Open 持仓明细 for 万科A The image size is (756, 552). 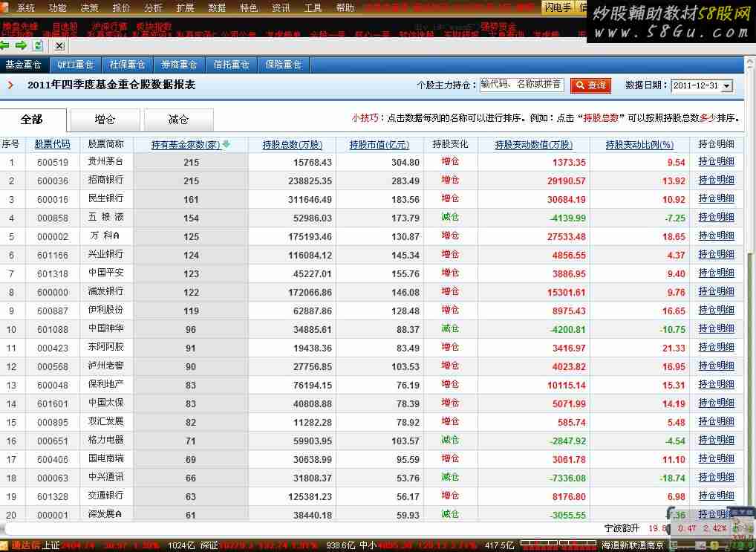pyautogui.click(x=717, y=236)
